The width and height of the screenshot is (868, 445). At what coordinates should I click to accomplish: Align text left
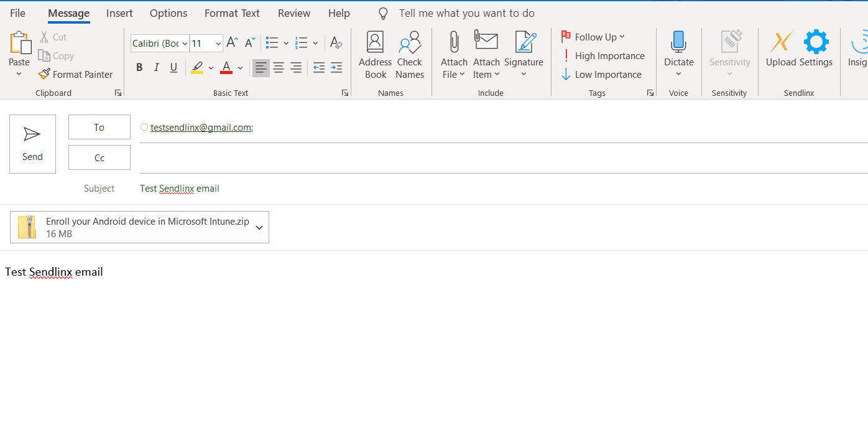click(x=261, y=68)
